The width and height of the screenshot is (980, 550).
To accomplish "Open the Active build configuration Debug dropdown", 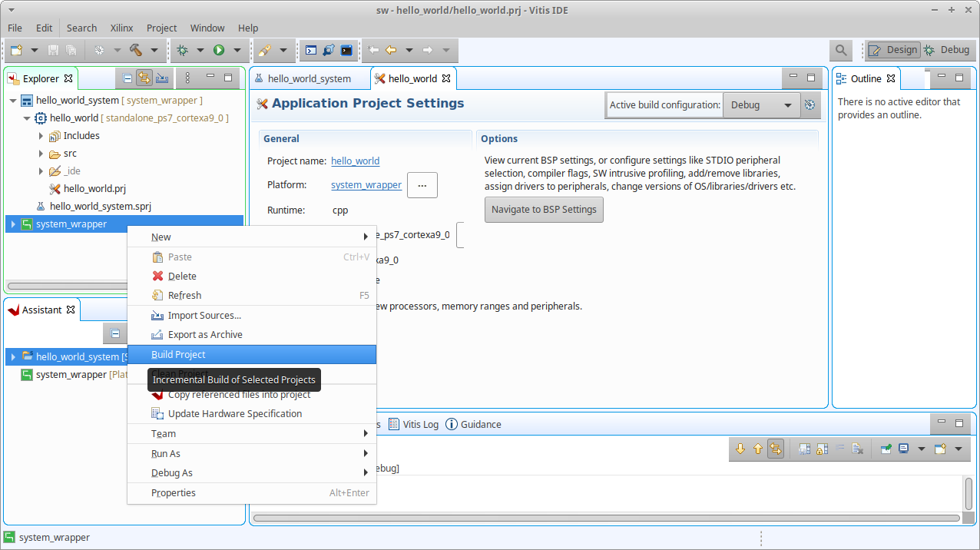I will pyautogui.click(x=760, y=105).
